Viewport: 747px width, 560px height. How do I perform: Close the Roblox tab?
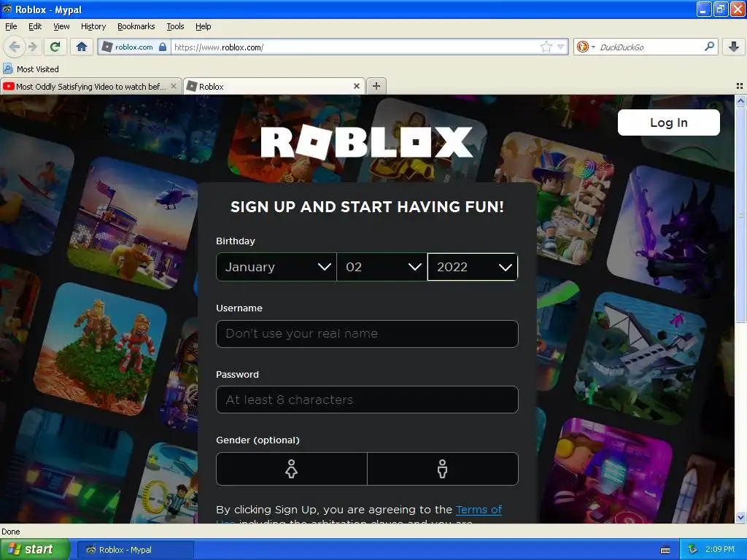356,86
